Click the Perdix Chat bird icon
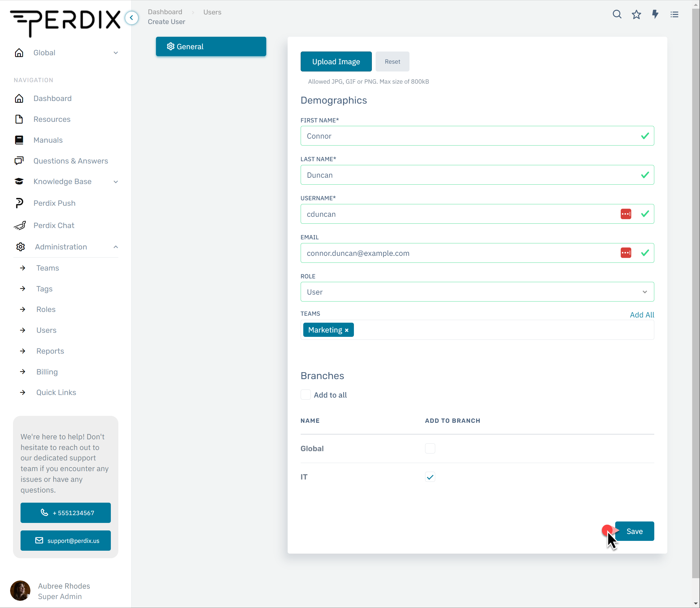 coord(20,225)
